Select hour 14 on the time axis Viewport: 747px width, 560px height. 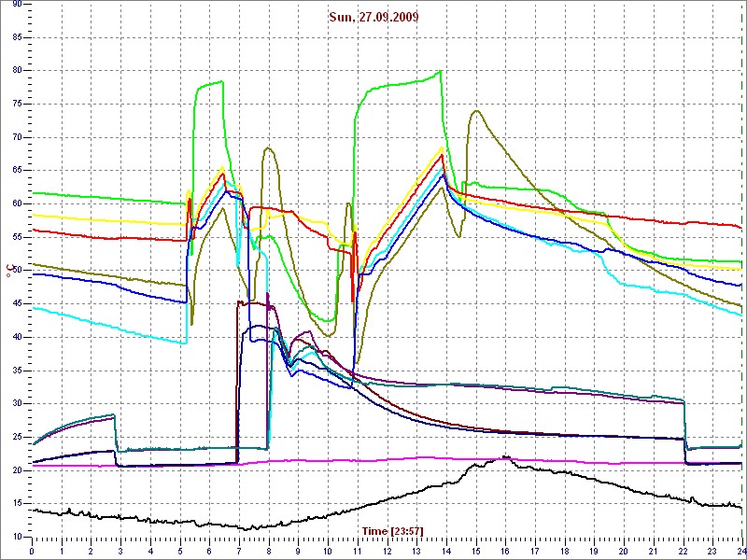446,550
